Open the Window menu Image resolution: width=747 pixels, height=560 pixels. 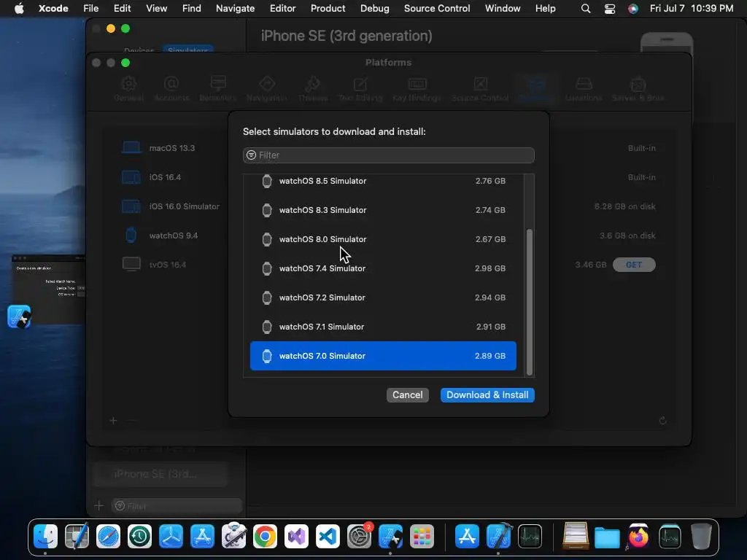[x=503, y=9]
